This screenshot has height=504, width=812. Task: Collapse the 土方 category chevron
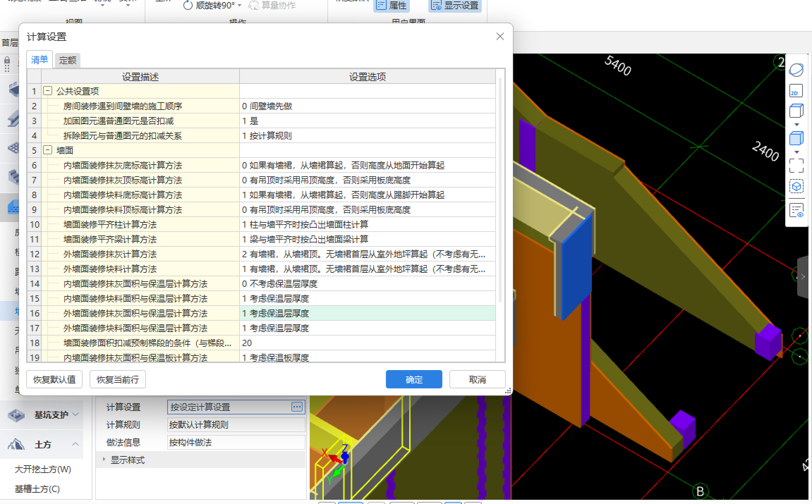(75, 444)
